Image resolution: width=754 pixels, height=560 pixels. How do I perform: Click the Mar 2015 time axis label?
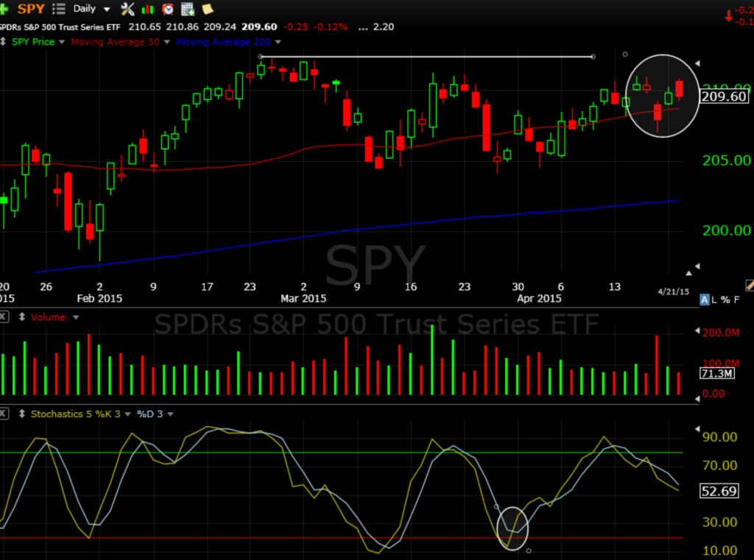tap(303, 299)
